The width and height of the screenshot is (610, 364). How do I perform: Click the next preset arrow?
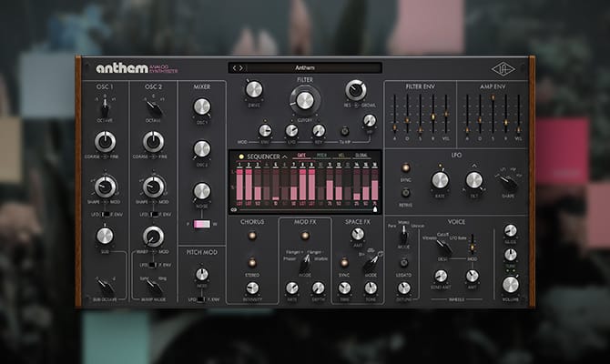(241, 67)
